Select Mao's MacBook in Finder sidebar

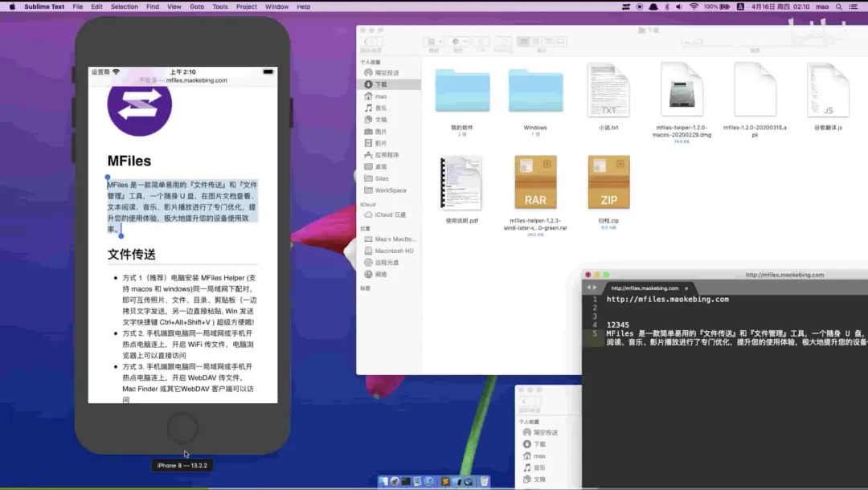pos(390,239)
